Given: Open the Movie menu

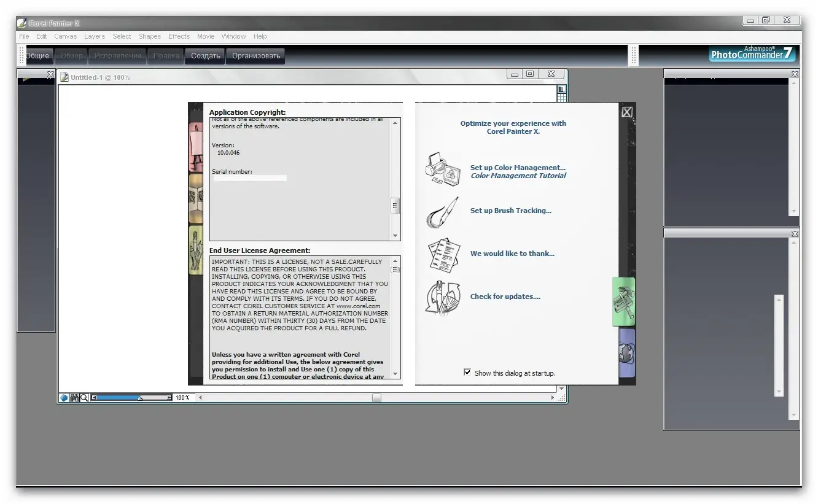Looking at the screenshot, I should click(206, 36).
